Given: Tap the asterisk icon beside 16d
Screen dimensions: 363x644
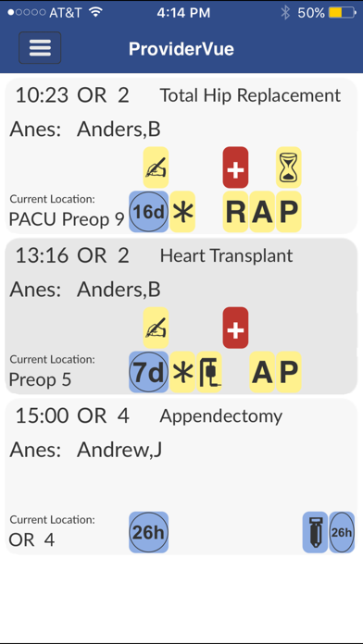Looking at the screenshot, I should coord(182,212).
